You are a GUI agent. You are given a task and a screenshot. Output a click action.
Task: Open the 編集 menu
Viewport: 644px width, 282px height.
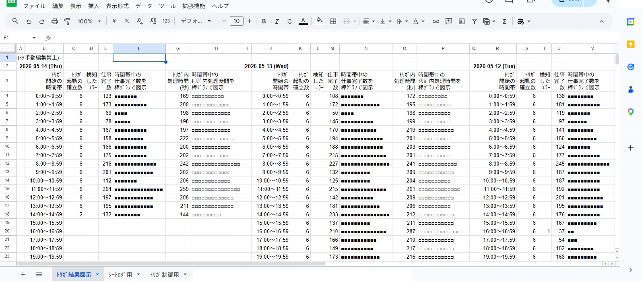58,6
